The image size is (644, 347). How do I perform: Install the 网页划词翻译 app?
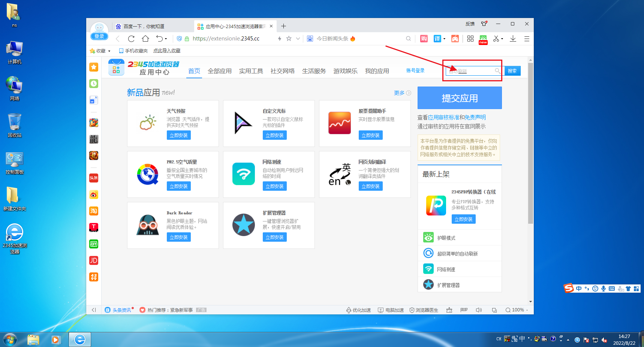point(370,186)
